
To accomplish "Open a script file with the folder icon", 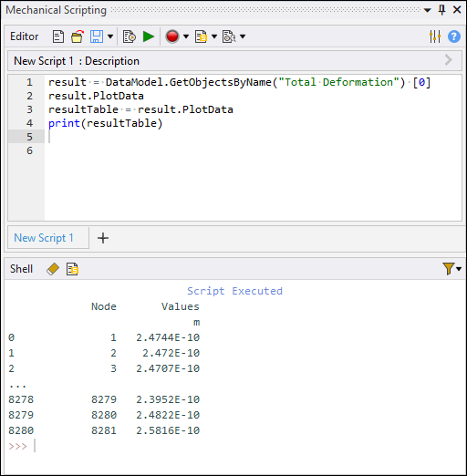I will click(78, 36).
